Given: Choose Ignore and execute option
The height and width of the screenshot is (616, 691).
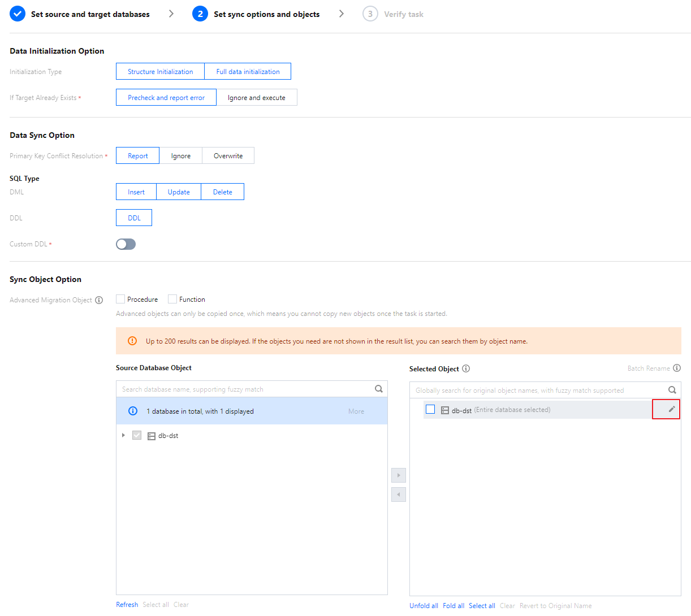Looking at the screenshot, I should click(256, 98).
